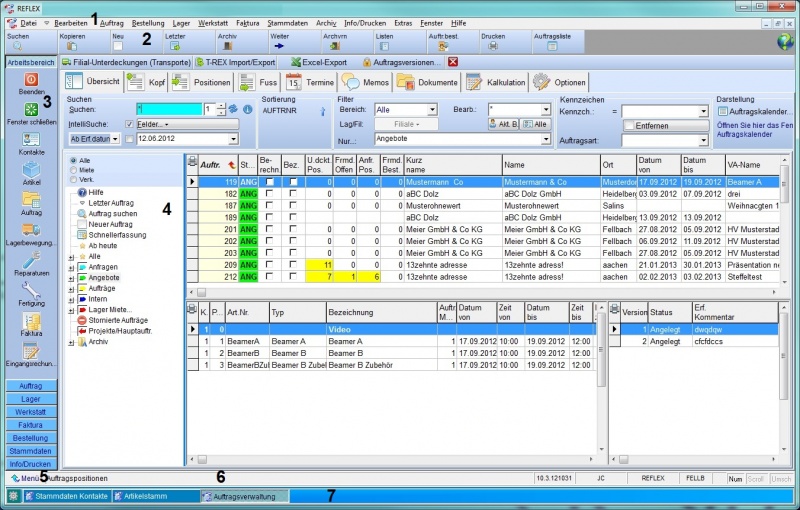Open Faktura icon in the sidebar
800x510 pixels.
[31, 320]
